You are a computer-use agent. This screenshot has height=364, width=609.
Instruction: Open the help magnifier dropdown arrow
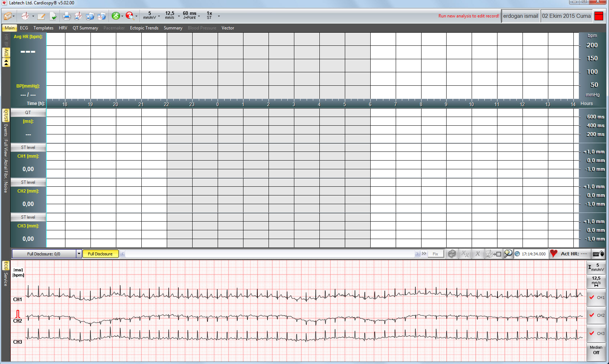137,16
